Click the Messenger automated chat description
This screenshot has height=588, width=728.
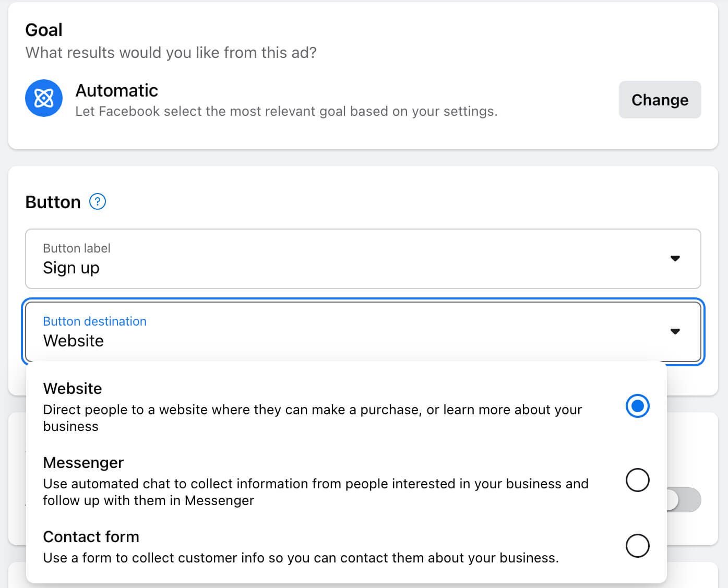tap(315, 492)
